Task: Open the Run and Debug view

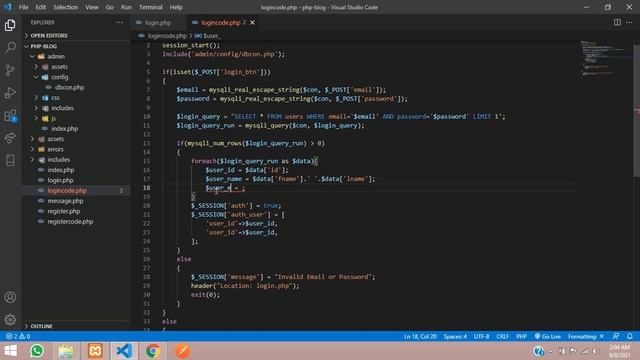Action: point(10,93)
